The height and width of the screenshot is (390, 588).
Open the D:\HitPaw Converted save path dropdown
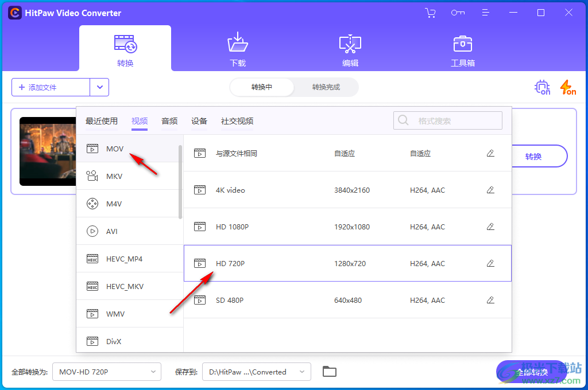[x=256, y=372]
